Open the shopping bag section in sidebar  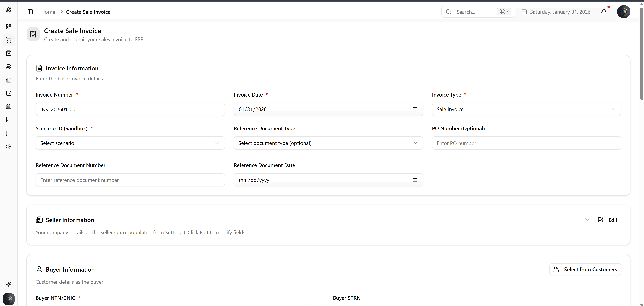pos(9,53)
